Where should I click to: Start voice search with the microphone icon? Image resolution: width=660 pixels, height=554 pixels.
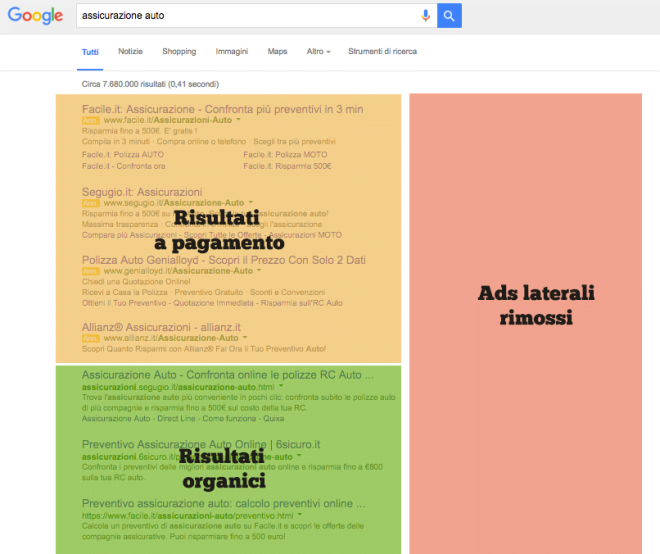tap(426, 16)
